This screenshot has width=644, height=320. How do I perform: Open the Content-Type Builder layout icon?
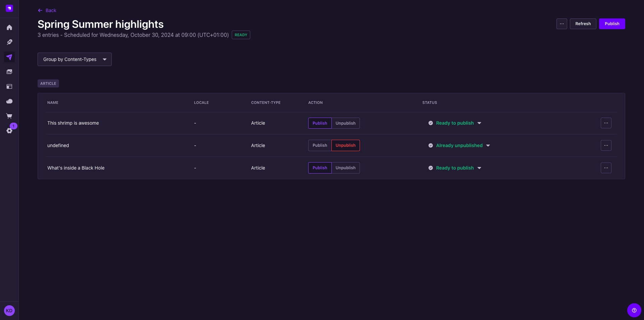9,86
